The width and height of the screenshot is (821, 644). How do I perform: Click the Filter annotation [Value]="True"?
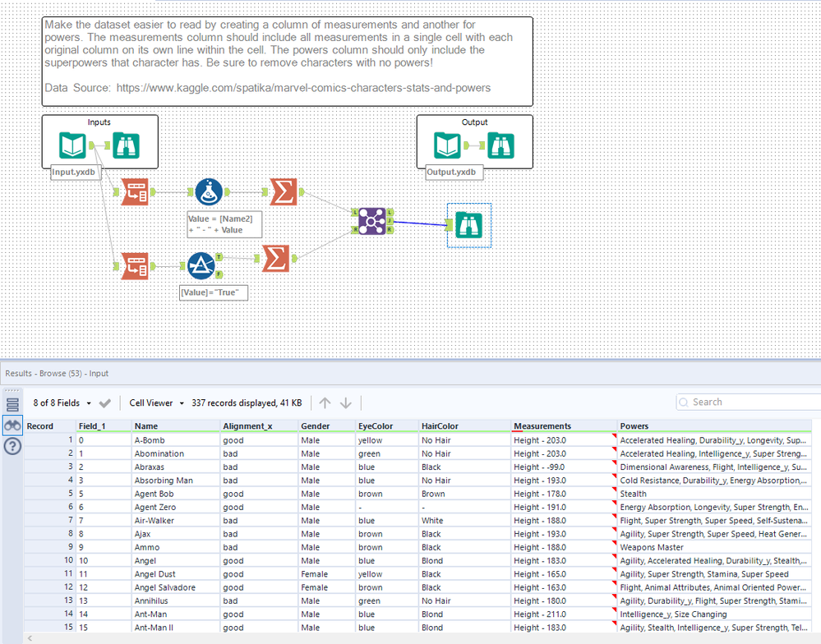tap(213, 292)
